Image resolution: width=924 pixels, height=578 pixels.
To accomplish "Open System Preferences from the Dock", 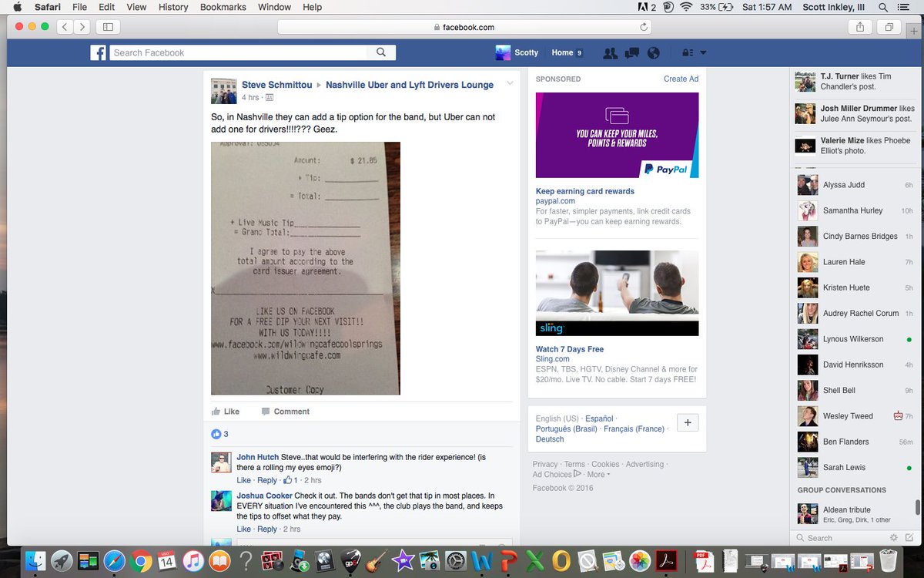I will click(456, 560).
